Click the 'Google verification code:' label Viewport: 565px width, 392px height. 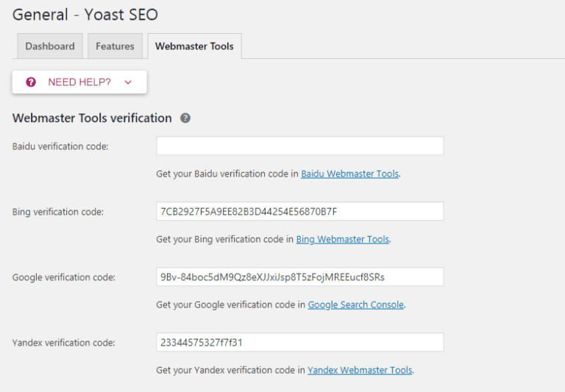click(x=64, y=277)
